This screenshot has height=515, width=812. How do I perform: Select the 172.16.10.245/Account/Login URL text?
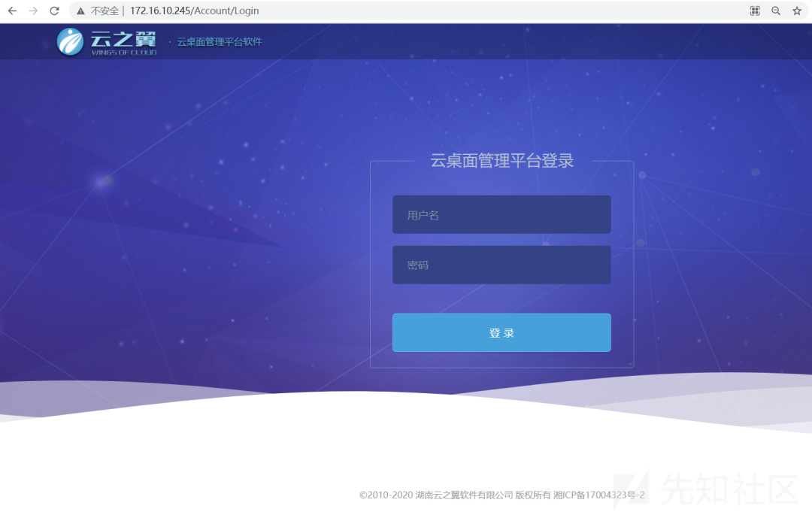click(x=194, y=11)
